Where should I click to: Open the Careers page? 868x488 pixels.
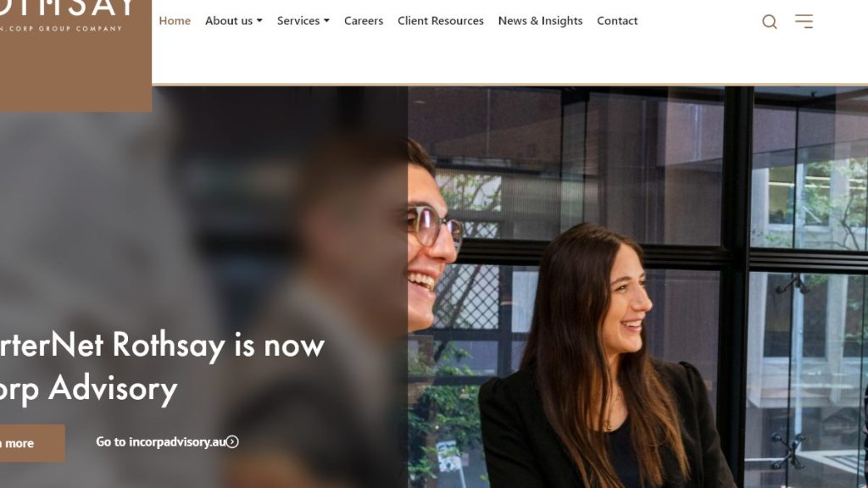[363, 20]
